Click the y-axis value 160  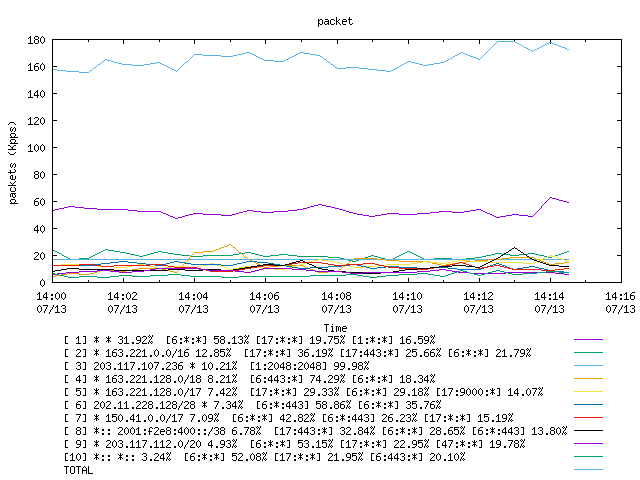pyautogui.click(x=36, y=67)
